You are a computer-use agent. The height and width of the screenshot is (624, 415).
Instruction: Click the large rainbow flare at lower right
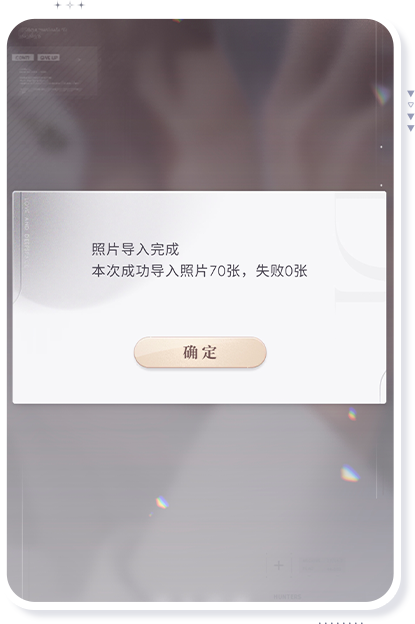coord(350,474)
